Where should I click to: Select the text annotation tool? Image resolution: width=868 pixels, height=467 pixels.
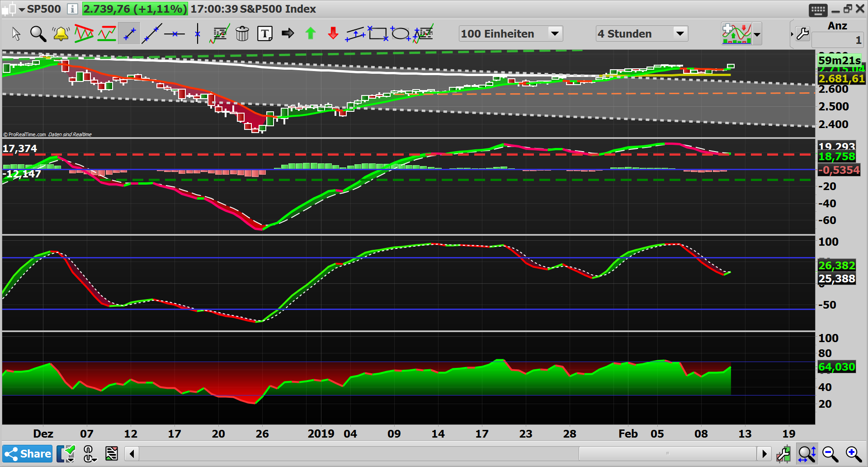tap(265, 33)
